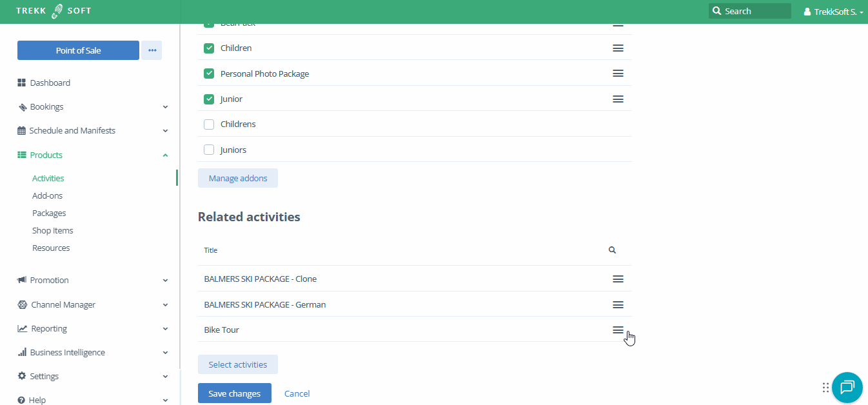Screen dimensions: 868x405
Task: Click the hamburger icon beside Bike Tour
Action: pyautogui.click(x=618, y=330)
